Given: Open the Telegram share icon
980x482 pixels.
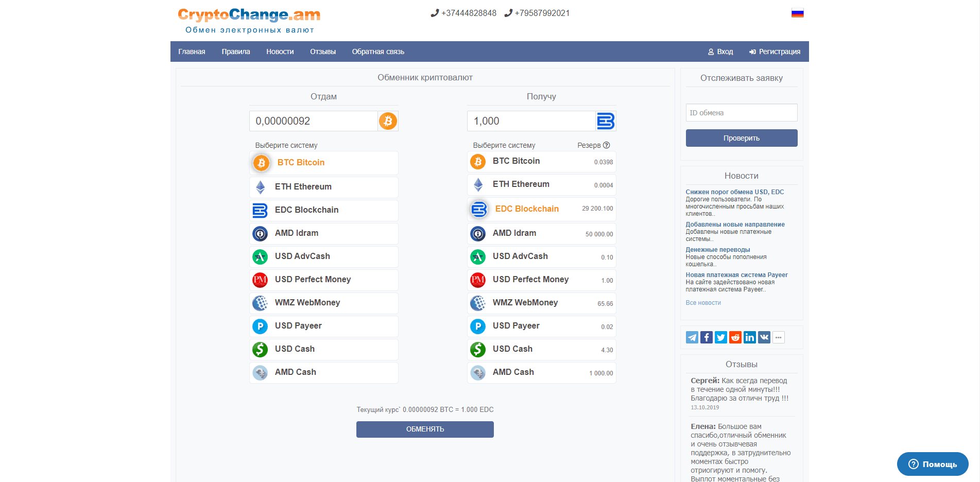Looking at the screenshot, I should click(692, 337).
